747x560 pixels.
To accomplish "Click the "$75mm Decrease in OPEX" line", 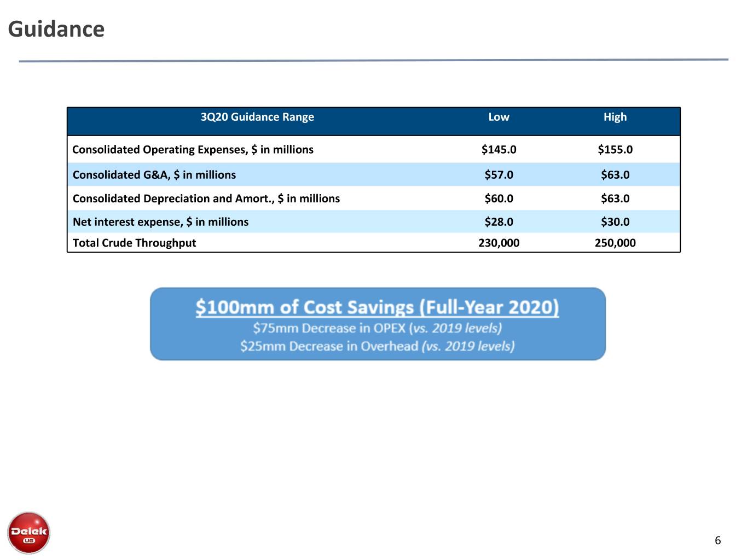I will tap(378, 328).
